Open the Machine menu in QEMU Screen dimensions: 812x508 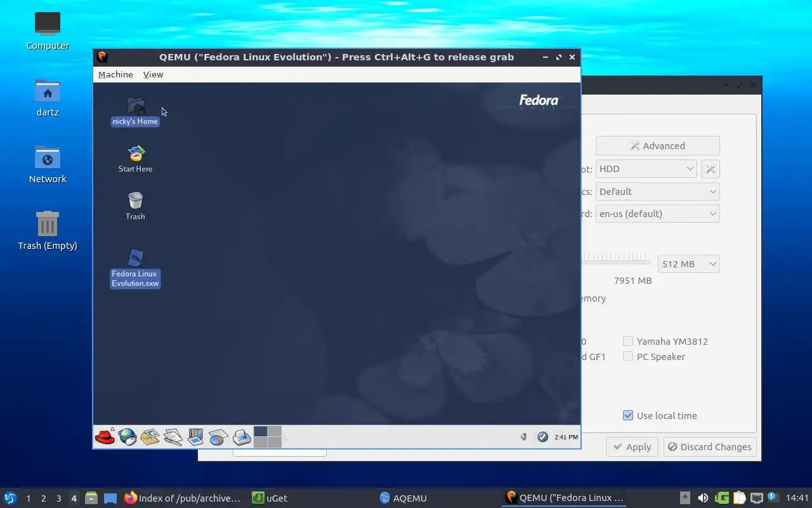(x=115, y=74)
